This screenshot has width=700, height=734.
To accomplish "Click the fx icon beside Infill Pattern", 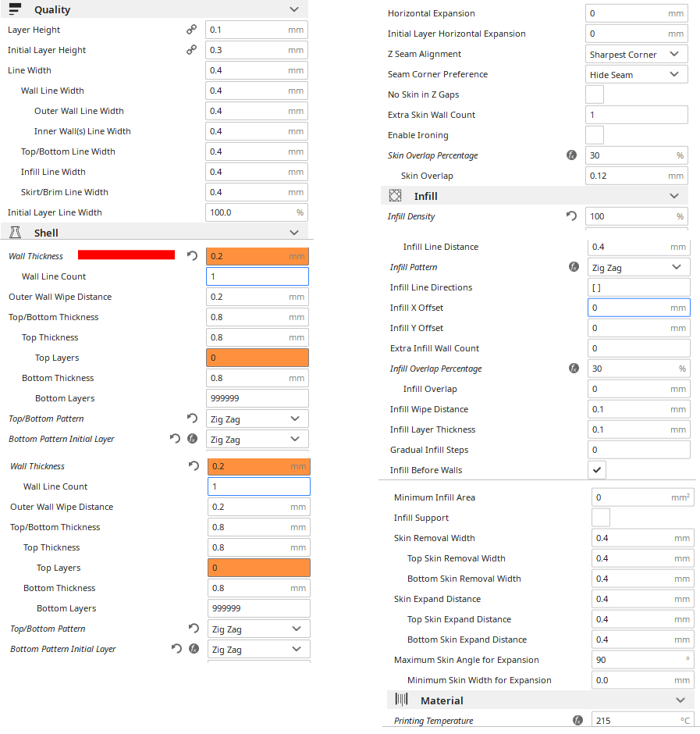I will tap(574, 267).
